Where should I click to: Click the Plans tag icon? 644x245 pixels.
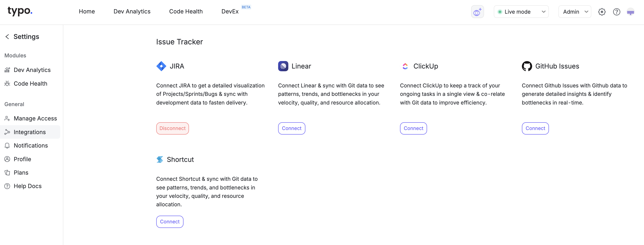coord(7,172)
